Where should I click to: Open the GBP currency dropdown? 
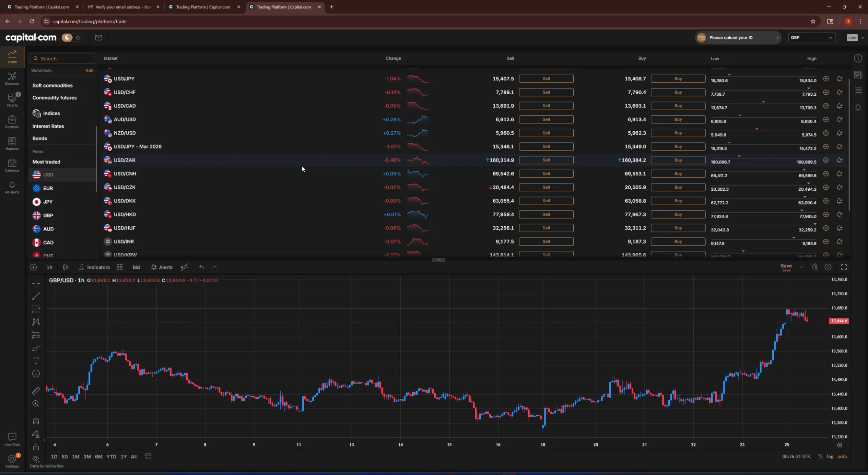click(812, 38)
